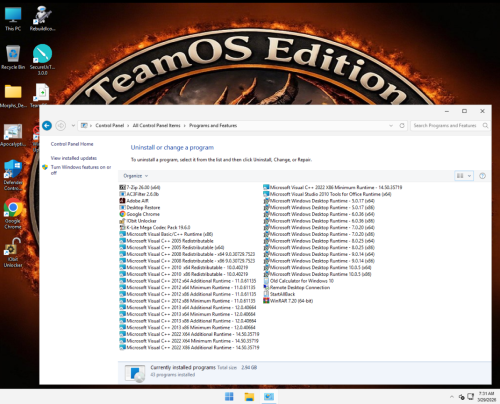Select Visual C++ 2008 Redistributable x64 9.0.30729.7523
Viewport: 500px width, 404px height.
click(x=187, y=254)
